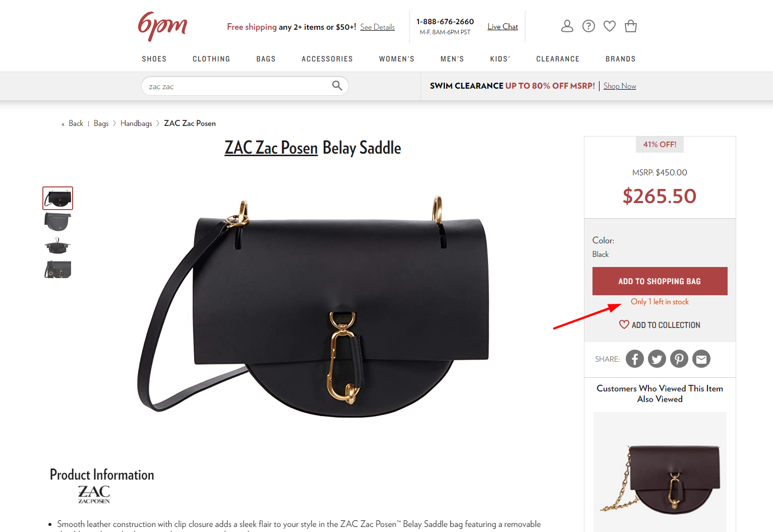Screen dimensions: 773x532
Task: Add to Shopping Bag
Action: pyautogui.click(x=660, y=281)
